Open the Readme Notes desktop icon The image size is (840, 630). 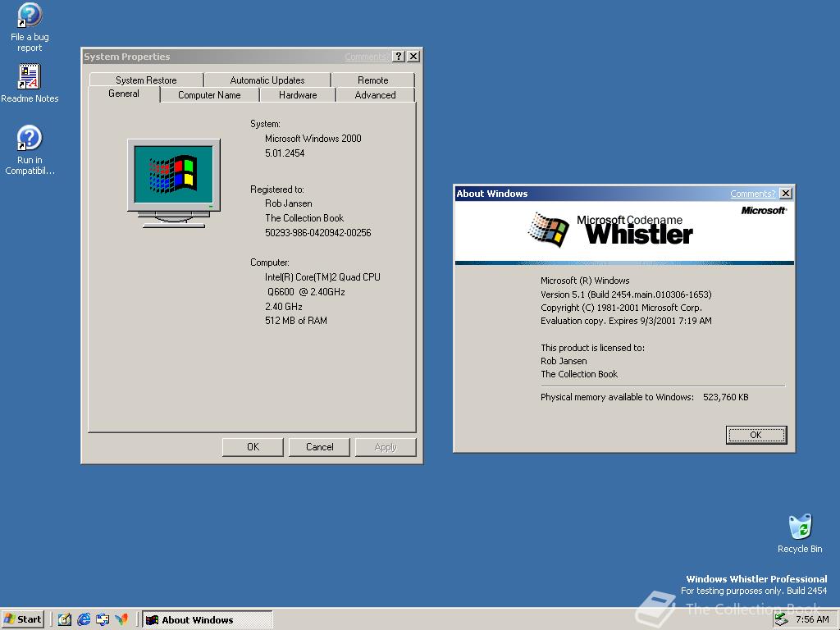tap(30, 83)
